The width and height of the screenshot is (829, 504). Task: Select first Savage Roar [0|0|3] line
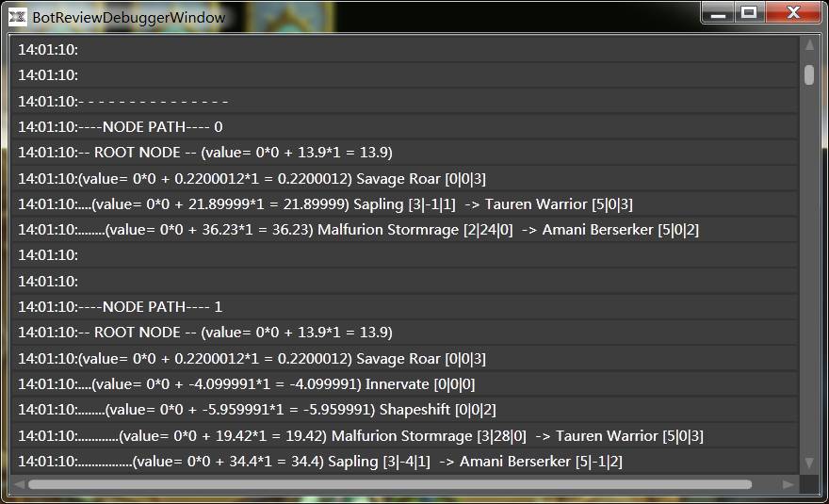tap(404, 179)
